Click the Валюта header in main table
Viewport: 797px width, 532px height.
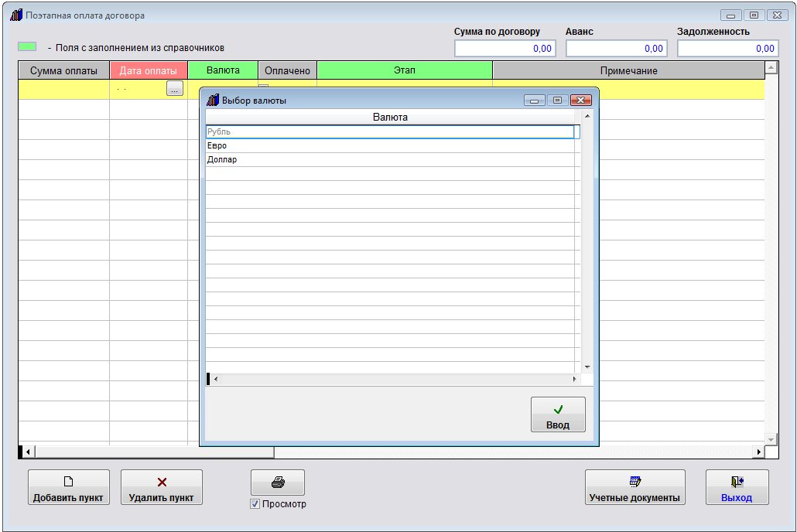(223, 70)
